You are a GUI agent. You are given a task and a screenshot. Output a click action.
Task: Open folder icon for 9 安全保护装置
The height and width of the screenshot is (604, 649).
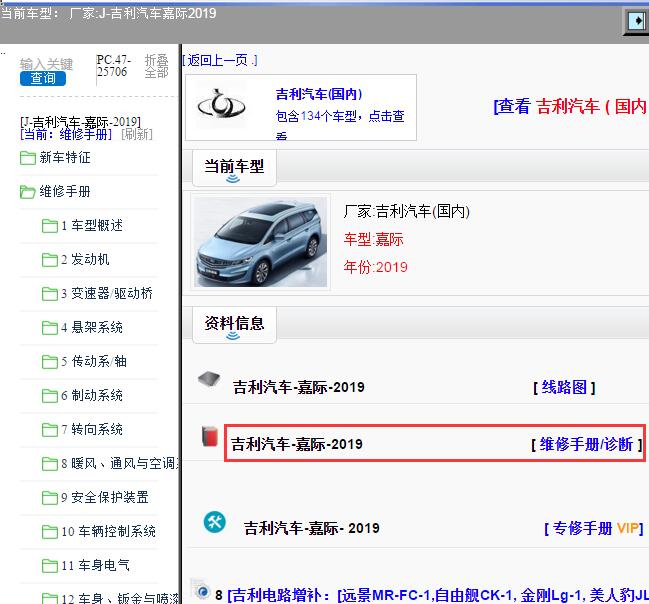(x=50, y=497)
